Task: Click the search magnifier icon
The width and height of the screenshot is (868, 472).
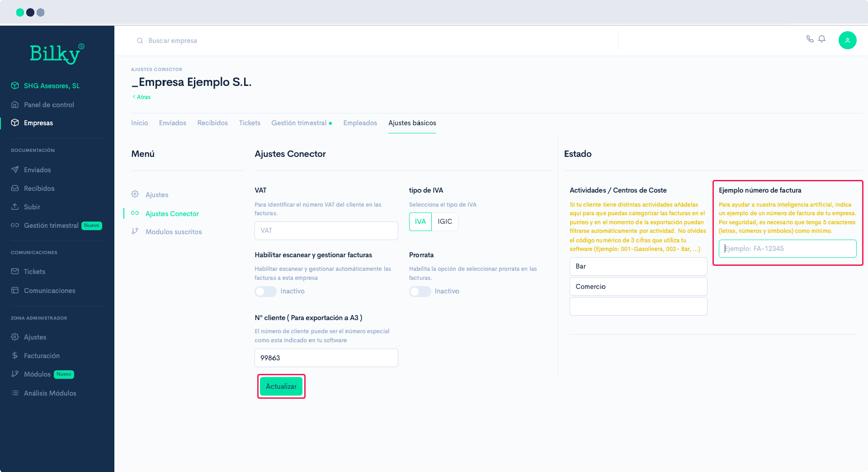Action: (x=140, y=41)
